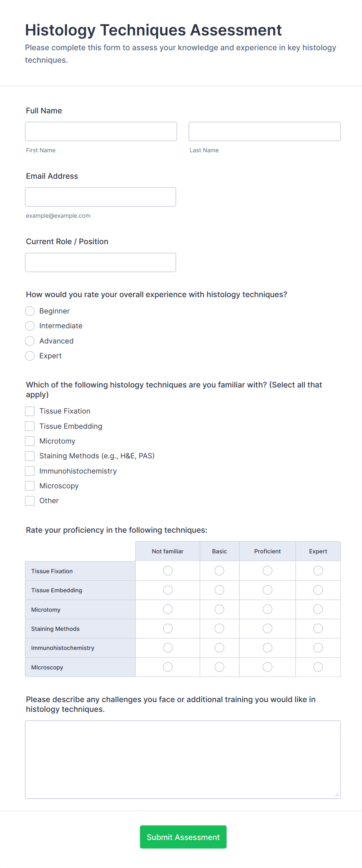Viewport: 362px width, 868px height.
Task: Select the Intermediate experience level
Action: coord(30,326)
